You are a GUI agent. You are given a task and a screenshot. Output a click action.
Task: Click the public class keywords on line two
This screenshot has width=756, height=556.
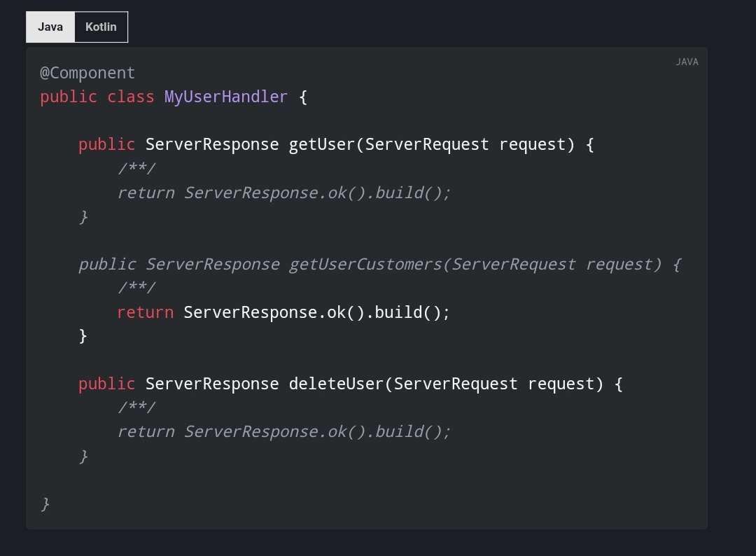[x=98, y=97]
